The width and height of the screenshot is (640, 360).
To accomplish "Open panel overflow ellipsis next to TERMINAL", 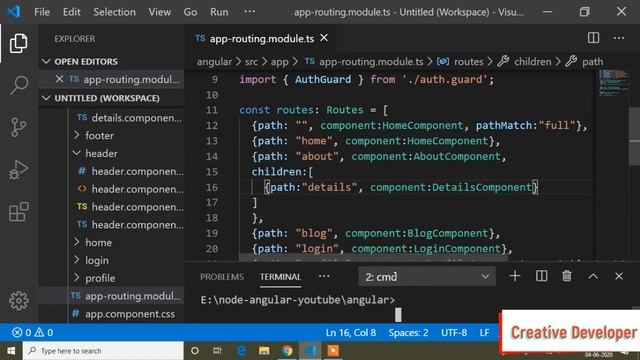I will tap(324, 276).
